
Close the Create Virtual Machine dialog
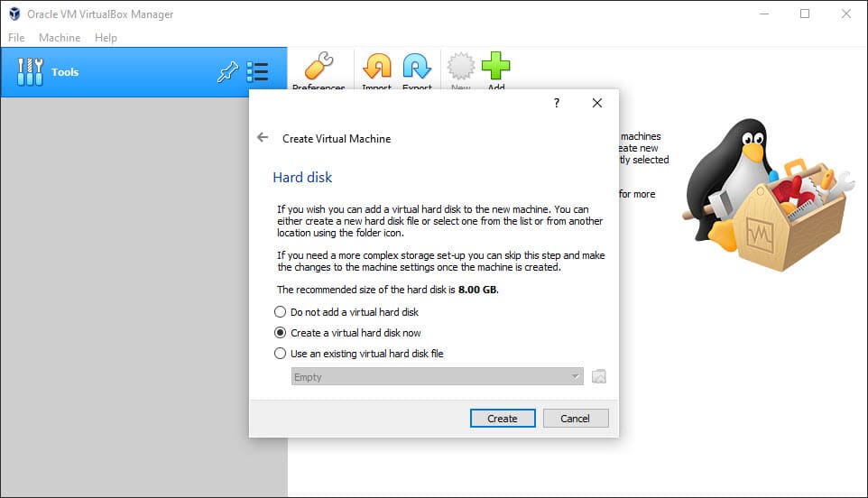click(596, 103)
